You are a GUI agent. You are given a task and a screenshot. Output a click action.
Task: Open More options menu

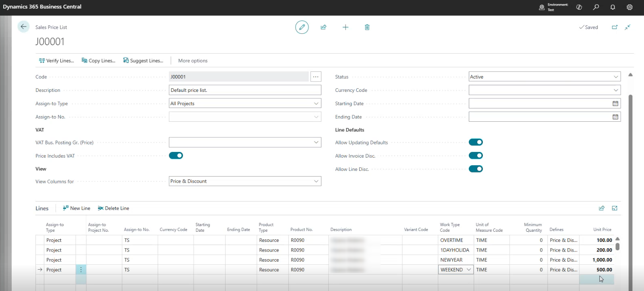click(193, 60)
